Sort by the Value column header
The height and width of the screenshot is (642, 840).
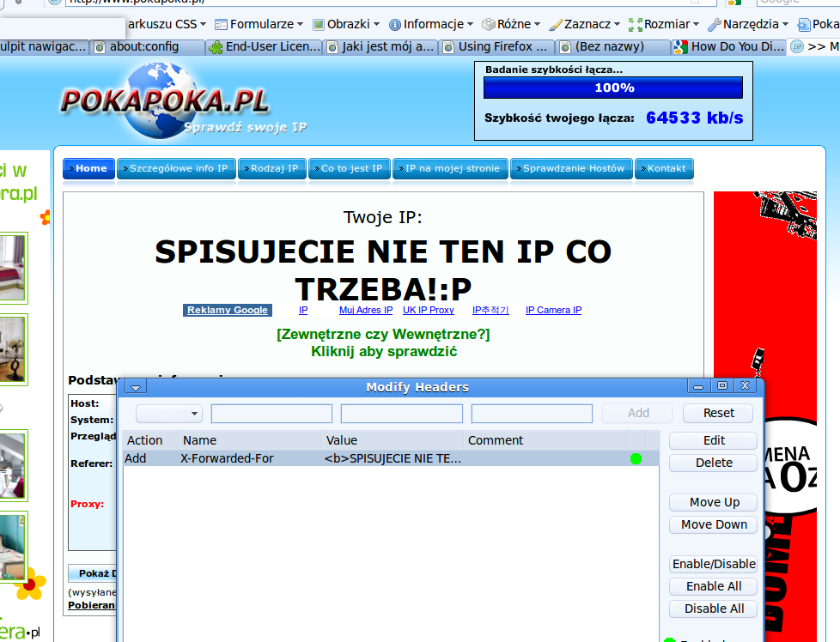click(393, 440)
